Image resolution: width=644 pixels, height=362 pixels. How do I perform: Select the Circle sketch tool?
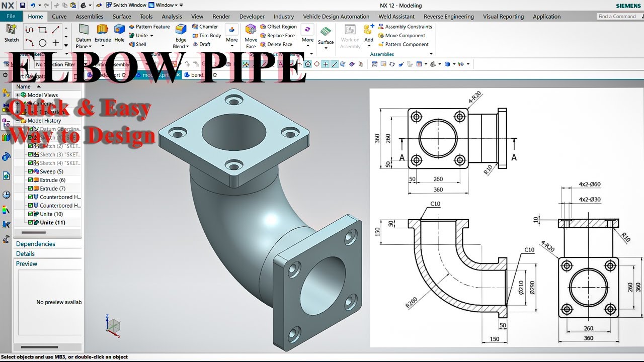43,43
